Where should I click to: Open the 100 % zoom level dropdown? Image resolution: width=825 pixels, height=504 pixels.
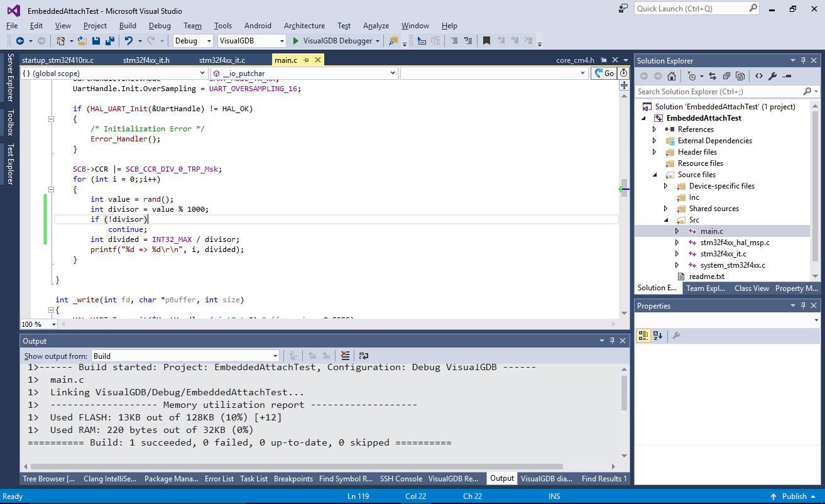[x=54, y=324]
